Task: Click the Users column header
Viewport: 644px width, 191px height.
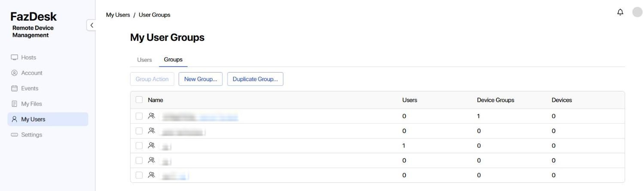Action: click(410, 100)
